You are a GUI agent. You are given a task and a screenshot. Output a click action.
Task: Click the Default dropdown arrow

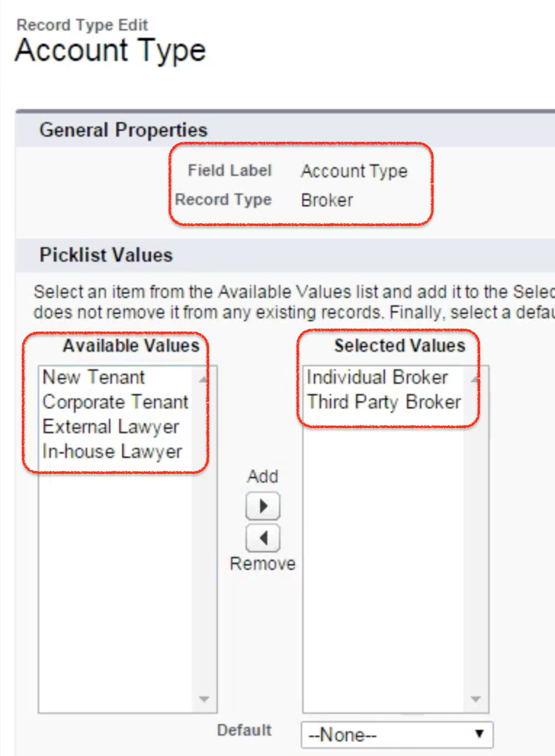[479, 734]
